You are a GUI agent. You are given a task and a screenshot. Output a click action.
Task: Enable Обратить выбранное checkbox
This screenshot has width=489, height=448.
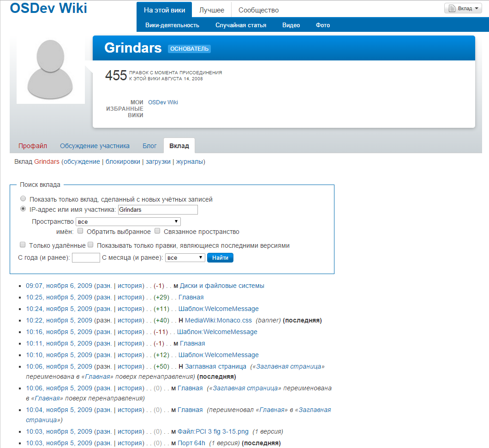point(80,231)
